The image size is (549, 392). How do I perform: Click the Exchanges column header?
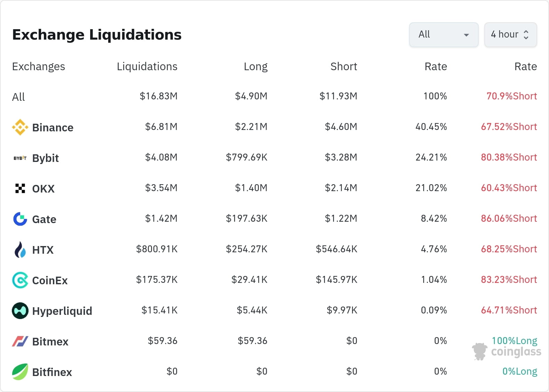[39, 66]
